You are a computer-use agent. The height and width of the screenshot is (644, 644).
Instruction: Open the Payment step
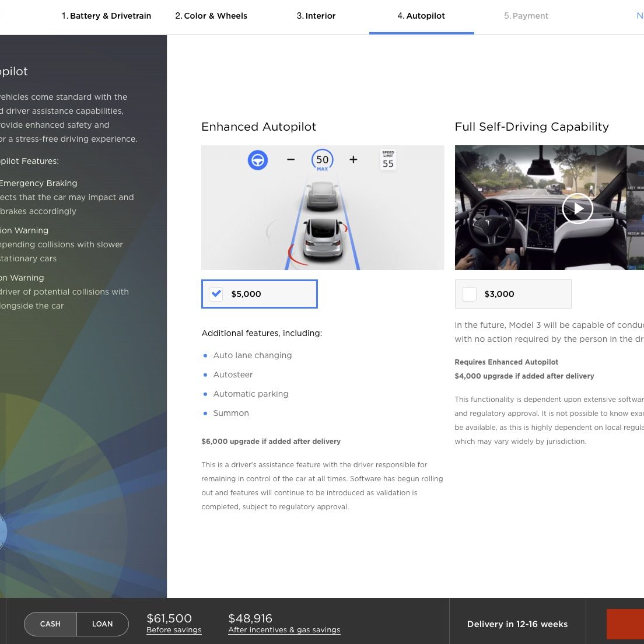pos(526,16)
